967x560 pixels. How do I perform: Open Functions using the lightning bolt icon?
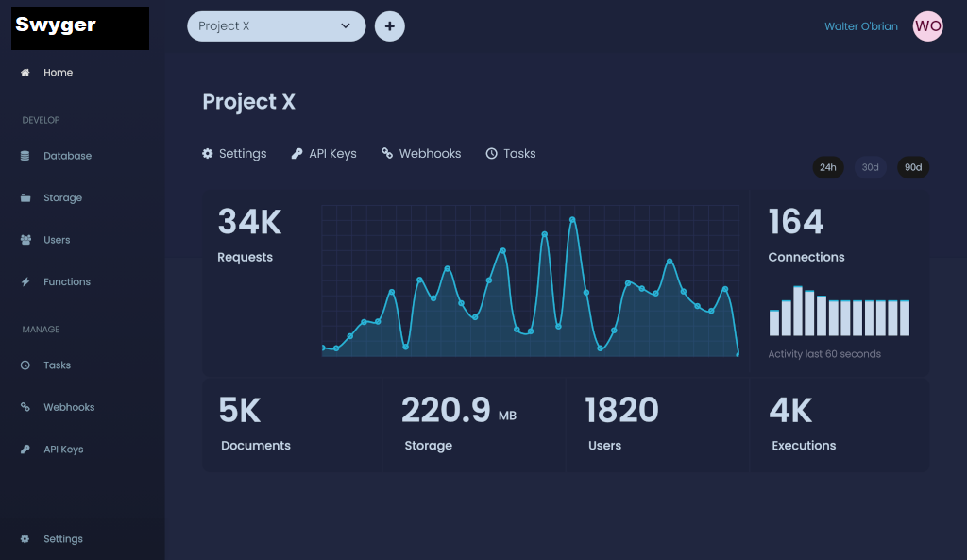click(x=25, y=282)
